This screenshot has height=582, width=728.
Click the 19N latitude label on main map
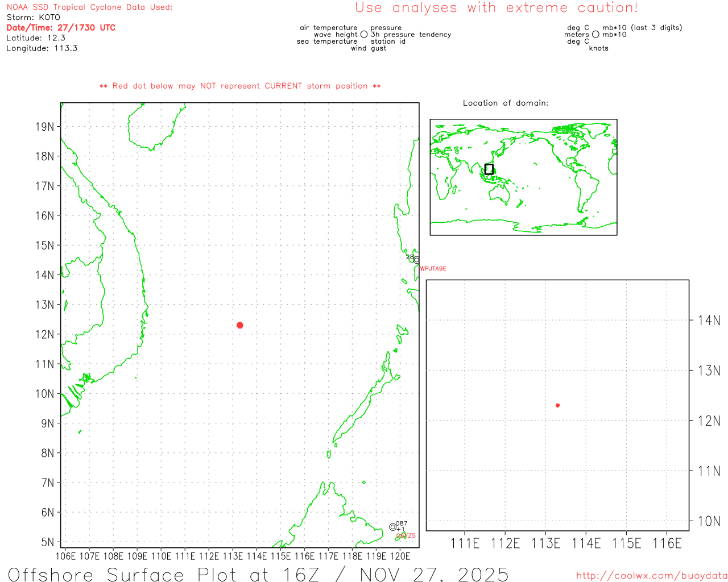[x=45, y=127]
